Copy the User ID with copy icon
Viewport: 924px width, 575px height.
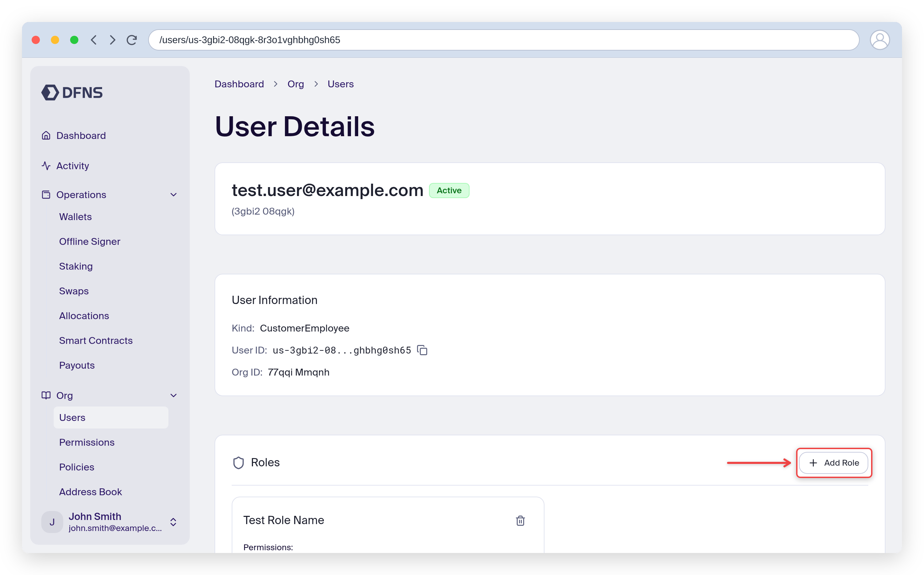(422, 350)
